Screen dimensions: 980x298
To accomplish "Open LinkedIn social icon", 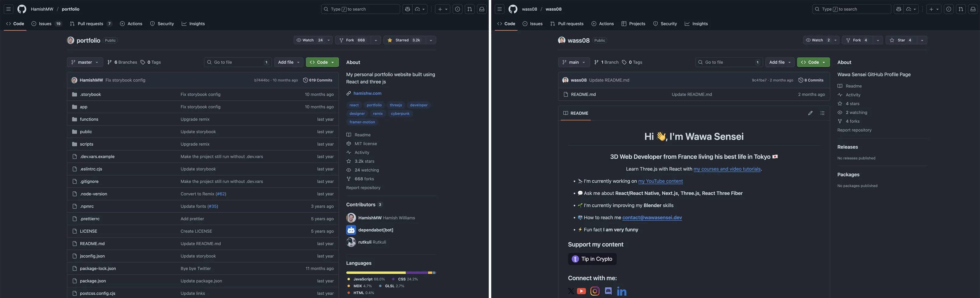I will [621, 291].
